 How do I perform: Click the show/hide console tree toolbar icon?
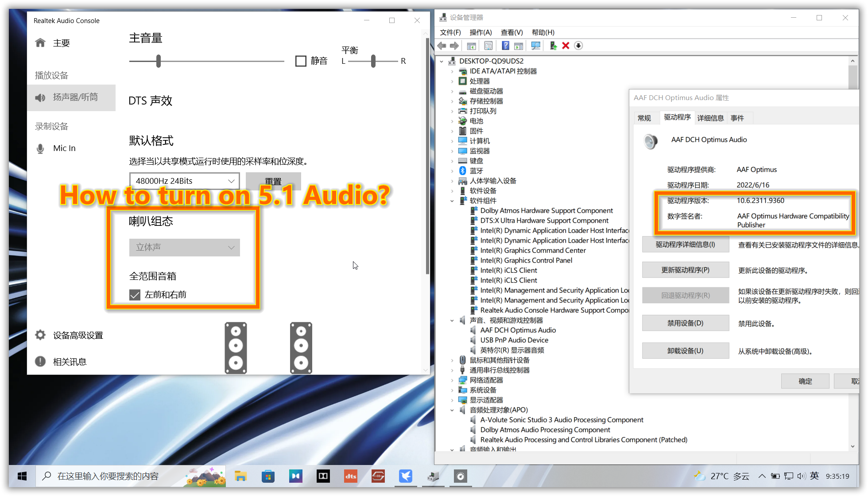pyautogui.click(x=471, y=46)
